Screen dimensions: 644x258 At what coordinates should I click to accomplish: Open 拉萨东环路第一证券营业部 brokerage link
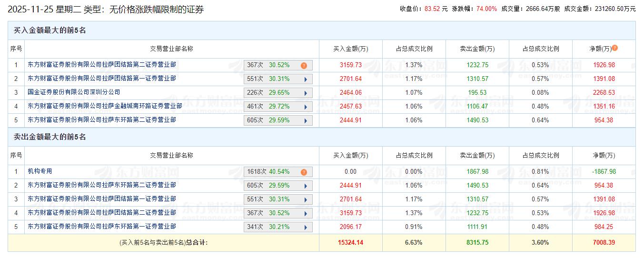(x=101, y=227)
